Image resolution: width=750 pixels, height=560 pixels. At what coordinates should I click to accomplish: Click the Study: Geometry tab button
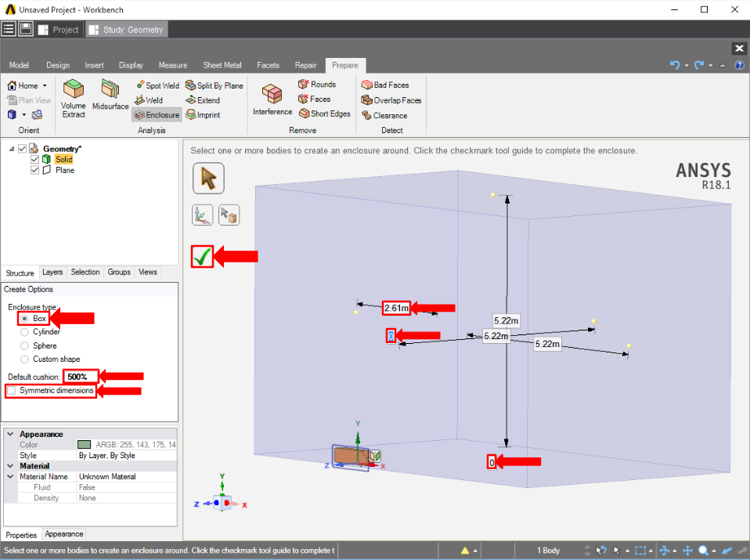click(x=127, y=30)
